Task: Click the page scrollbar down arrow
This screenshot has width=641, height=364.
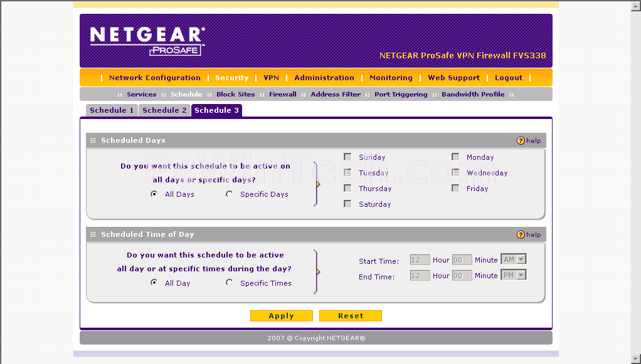Action: [636, 359]
